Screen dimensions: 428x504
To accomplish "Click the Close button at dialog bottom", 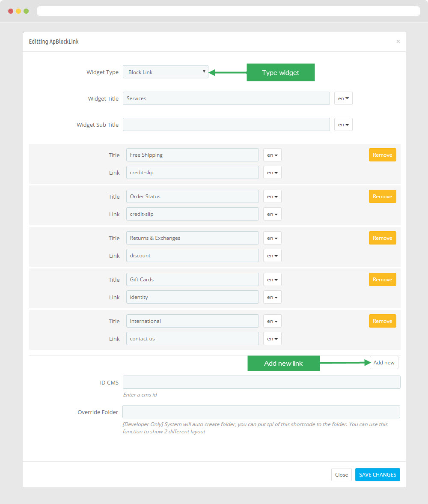I will pyautogui.click(x=341, y=475).
